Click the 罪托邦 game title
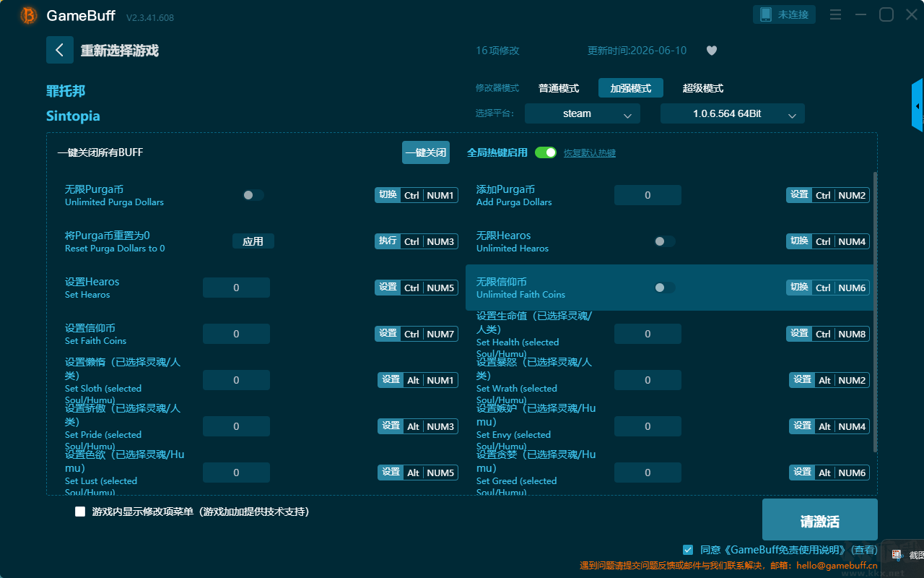 tap(66, 91)
